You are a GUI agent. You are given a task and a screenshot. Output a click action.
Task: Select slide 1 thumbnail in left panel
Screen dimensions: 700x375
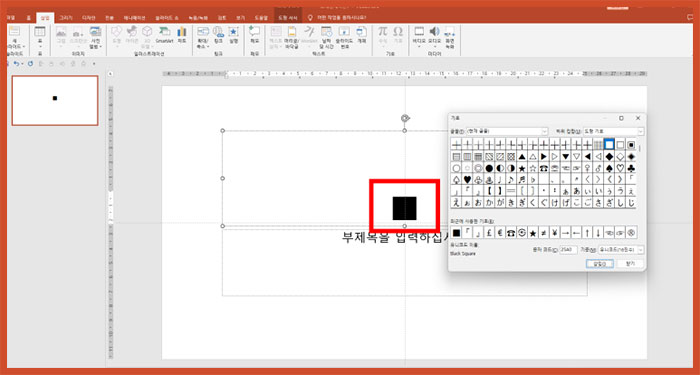[x=55, y=100]
